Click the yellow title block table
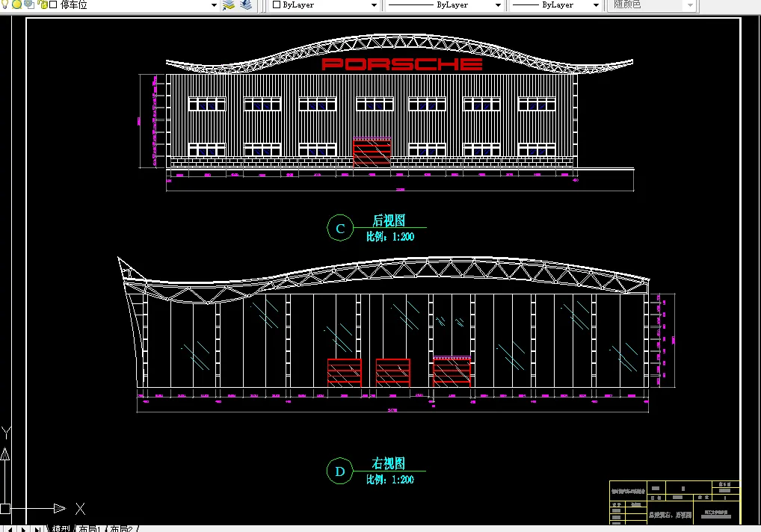 click(674, 502)
